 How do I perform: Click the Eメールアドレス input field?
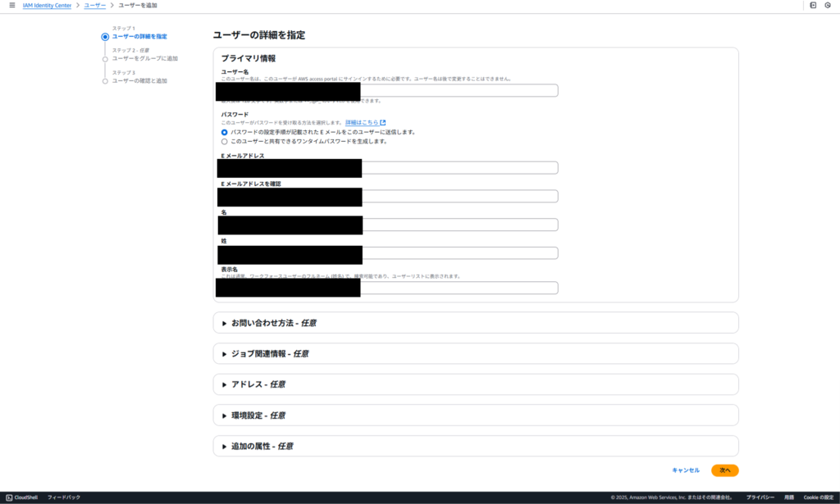(390, 168)
